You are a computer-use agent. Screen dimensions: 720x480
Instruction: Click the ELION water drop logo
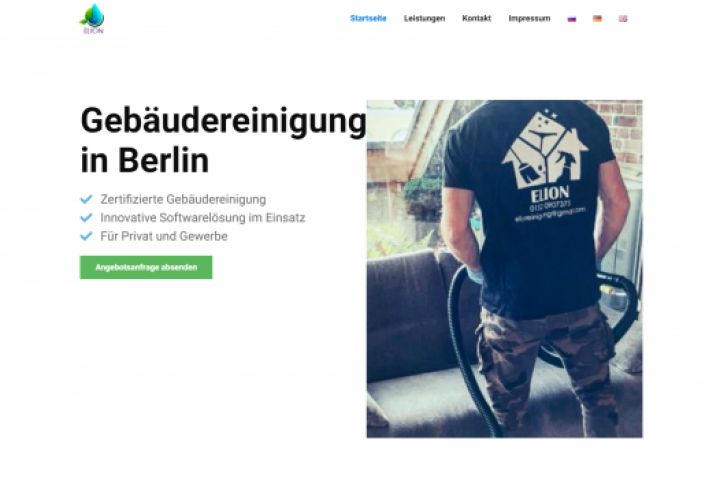point(93,18)
